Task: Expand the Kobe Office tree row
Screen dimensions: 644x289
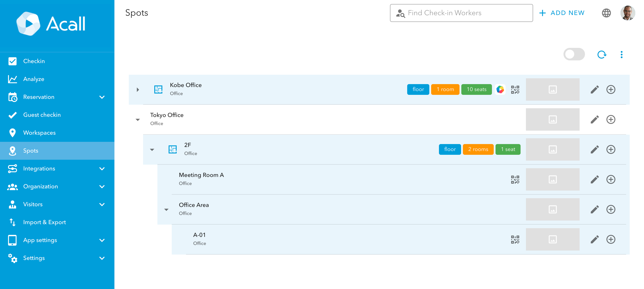Action: point(138,90)
